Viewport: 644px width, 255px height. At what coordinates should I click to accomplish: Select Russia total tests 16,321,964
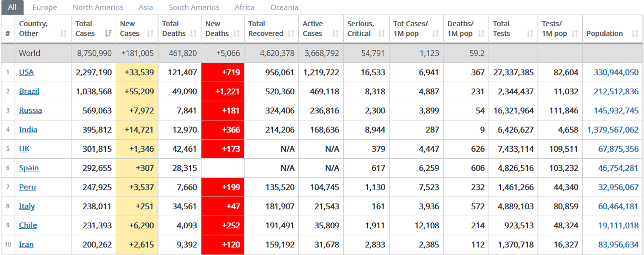513,110
